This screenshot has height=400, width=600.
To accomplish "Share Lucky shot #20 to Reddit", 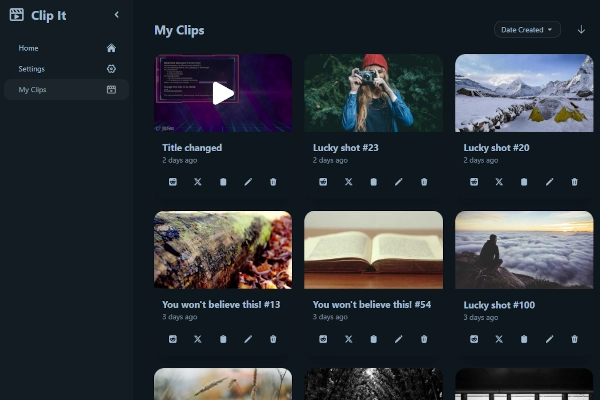I will [474, 182].
